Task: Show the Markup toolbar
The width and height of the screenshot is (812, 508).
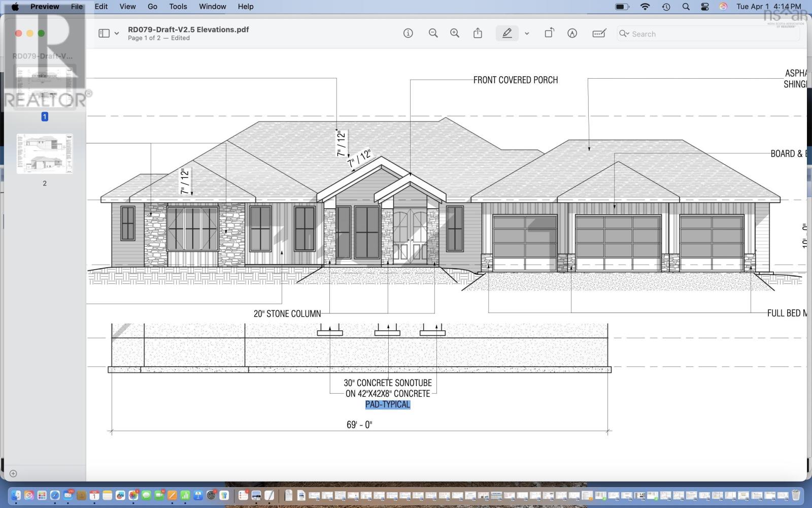Action: click(x=572, y=33)
